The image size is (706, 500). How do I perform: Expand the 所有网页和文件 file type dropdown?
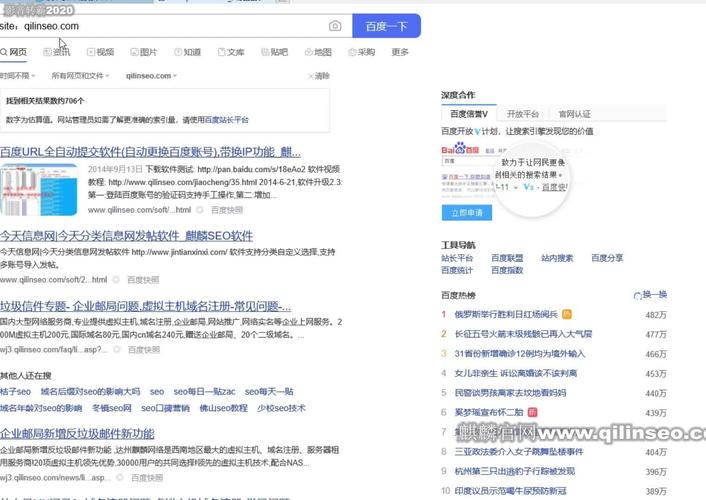[x=80, y=76]
